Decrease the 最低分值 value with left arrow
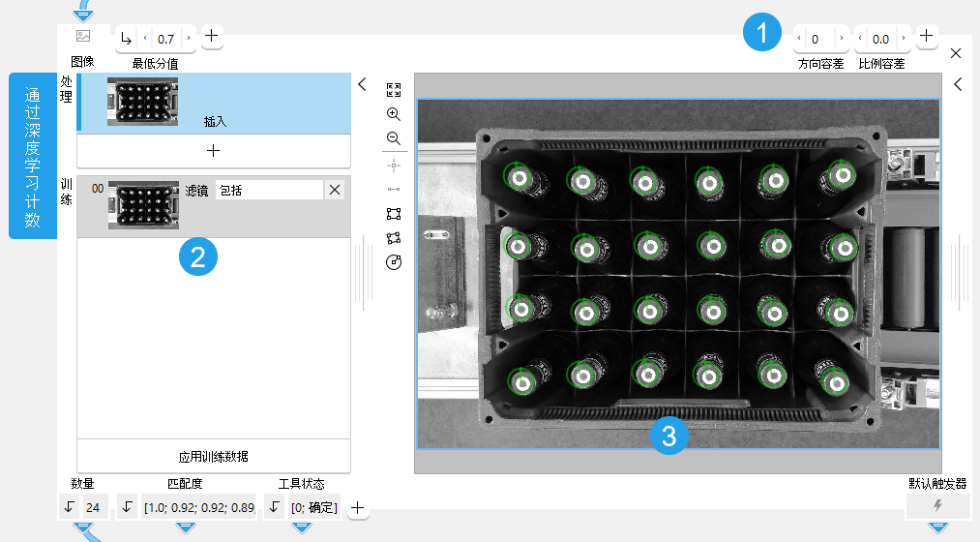 coord(145,39)
